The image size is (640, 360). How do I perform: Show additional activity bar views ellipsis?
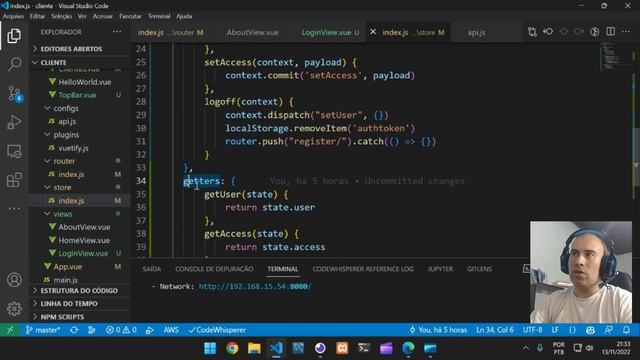tap(14, 209)
